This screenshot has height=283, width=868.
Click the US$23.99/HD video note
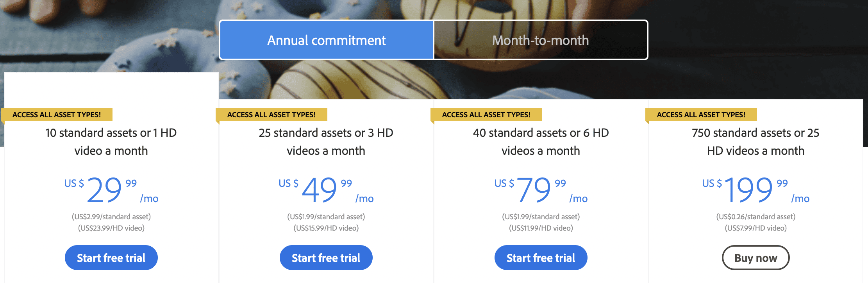point(111,228)
